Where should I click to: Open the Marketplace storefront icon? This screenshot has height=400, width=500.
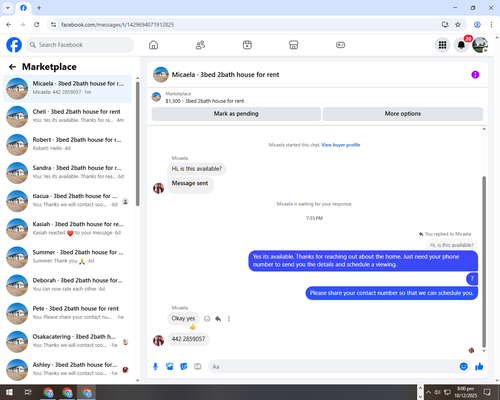pos(294,45)
